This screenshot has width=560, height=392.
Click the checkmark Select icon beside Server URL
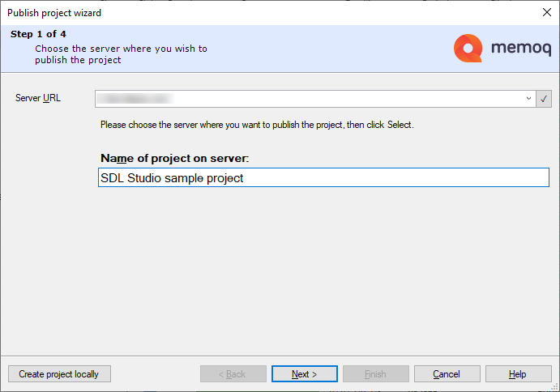544,99
